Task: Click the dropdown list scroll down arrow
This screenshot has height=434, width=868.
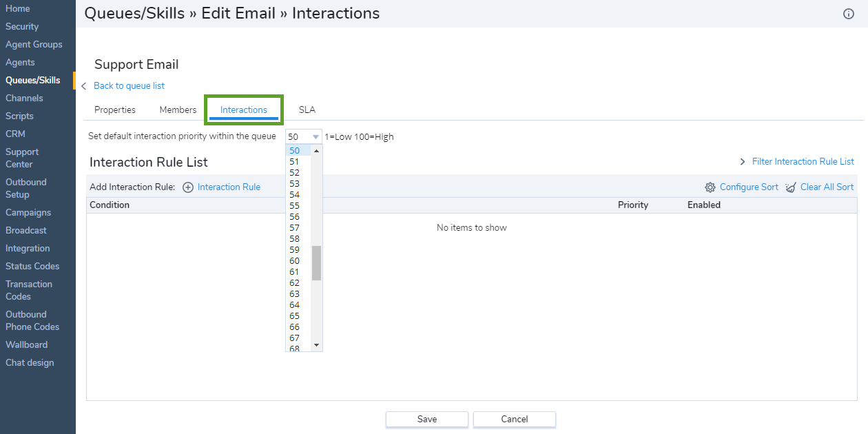Action: 317,344
